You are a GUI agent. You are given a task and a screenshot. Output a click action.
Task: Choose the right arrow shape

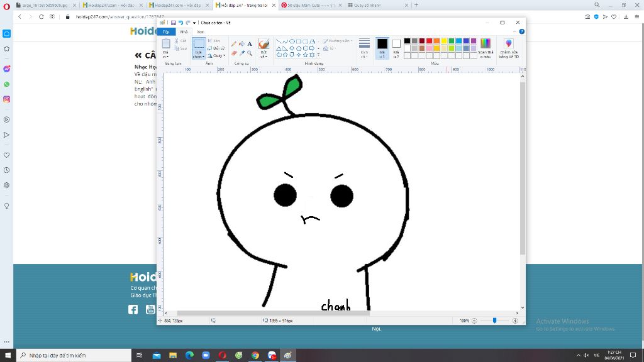tap(312, 48)
